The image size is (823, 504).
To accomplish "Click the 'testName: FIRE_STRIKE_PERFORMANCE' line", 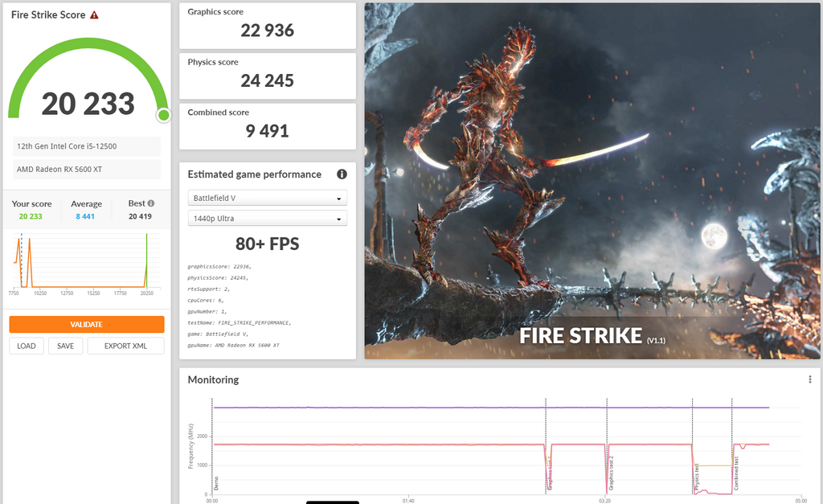I will 240,323.
